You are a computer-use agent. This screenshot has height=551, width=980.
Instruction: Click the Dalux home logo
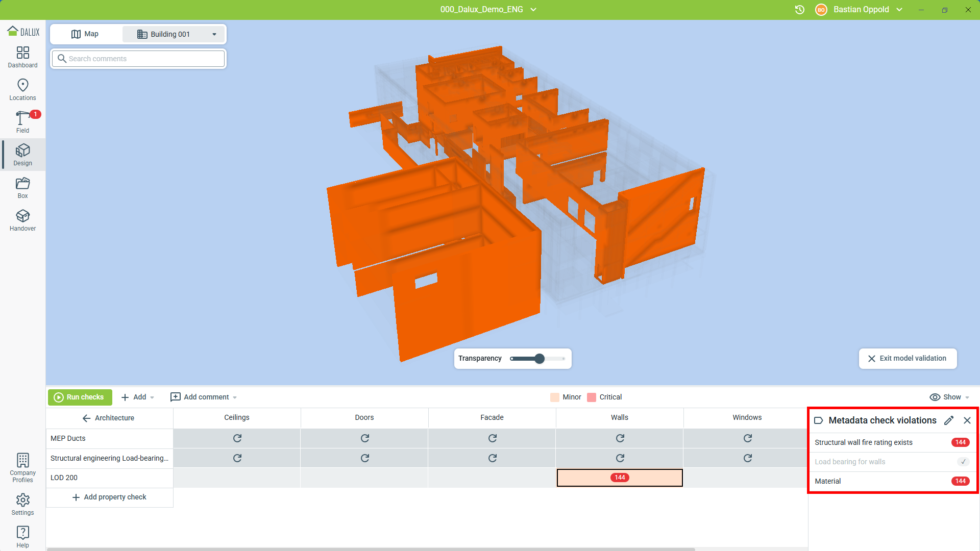point(23,32)
